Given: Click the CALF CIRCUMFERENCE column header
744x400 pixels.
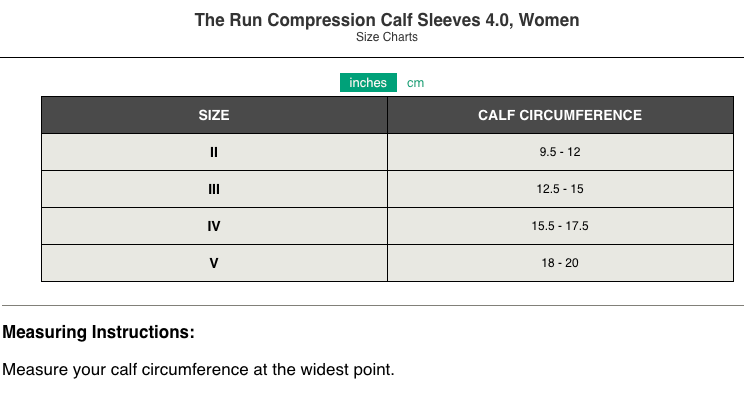Looking at the screenshot, I should pos(560,115).
